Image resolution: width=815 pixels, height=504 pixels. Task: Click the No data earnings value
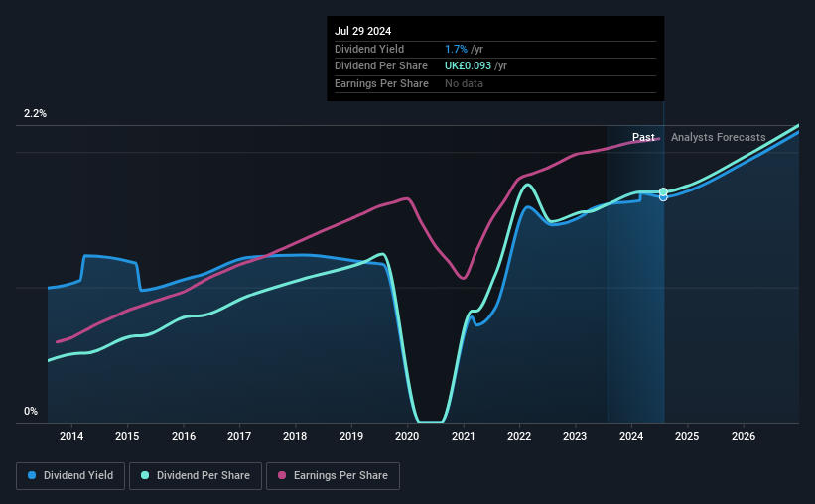click(x=464, y=83)
